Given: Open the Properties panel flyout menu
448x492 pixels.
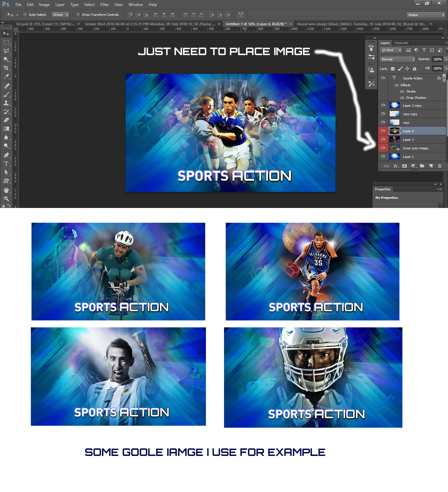Looking at the screenshot, I should click(x=440, y=189).
